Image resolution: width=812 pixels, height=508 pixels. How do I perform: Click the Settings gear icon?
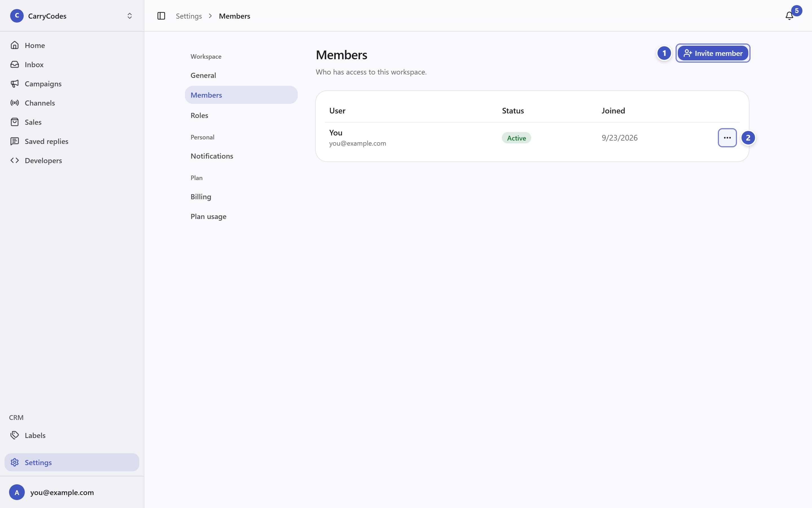14,462
